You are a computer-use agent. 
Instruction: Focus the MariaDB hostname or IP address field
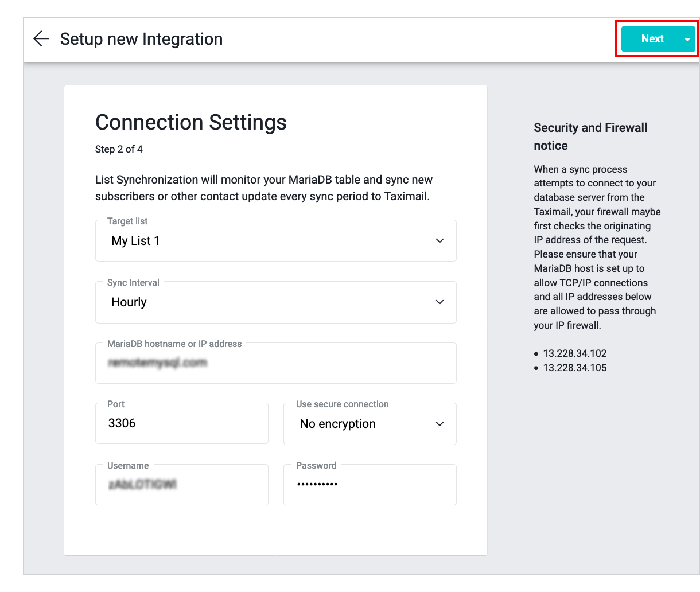tap(275, 363)
